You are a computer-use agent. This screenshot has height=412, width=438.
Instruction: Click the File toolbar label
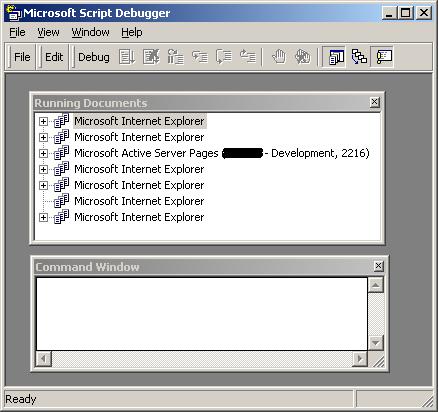tap(22, 57)
